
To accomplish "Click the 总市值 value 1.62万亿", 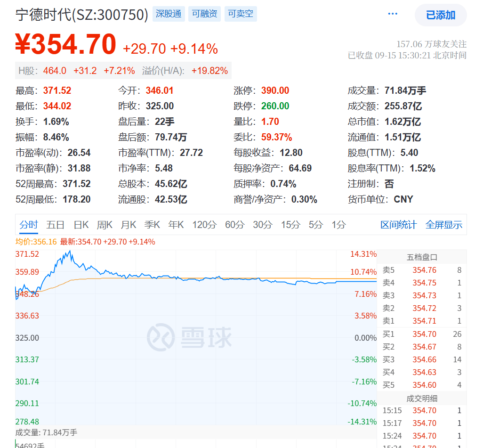I will point(402,122).
